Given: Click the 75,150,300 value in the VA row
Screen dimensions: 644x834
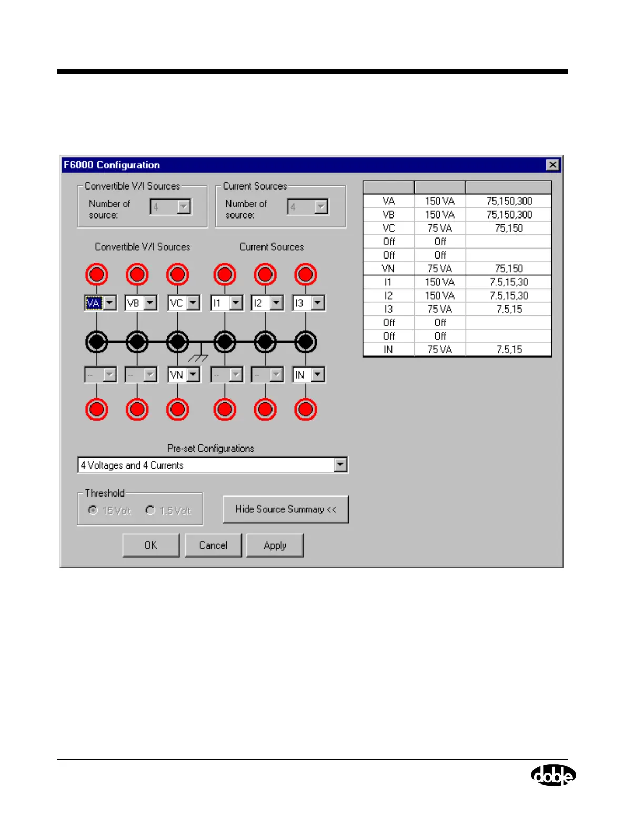Looking at the screenshot, I should point(509,201).
